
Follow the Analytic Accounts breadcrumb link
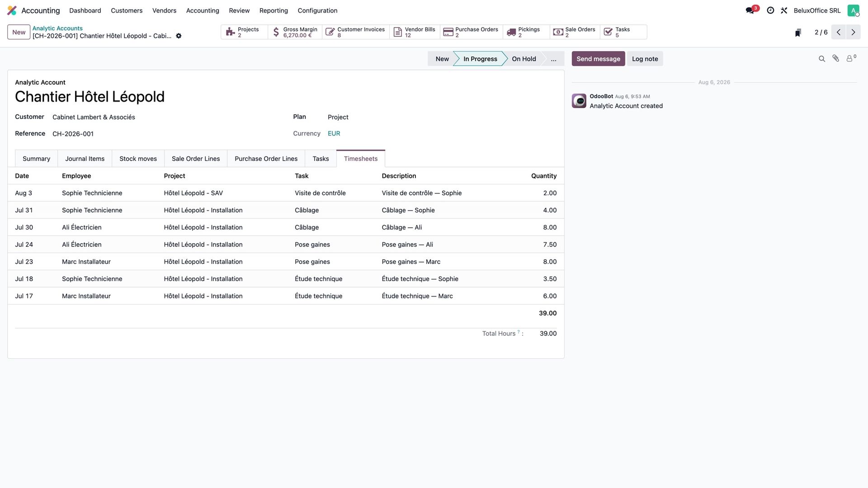[57, 28]
